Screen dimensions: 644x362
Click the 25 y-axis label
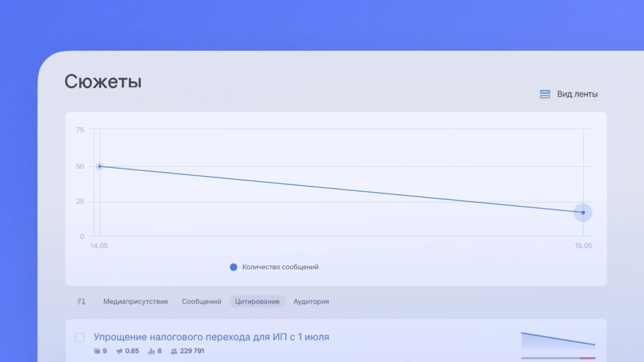click(x=80, y=202)
